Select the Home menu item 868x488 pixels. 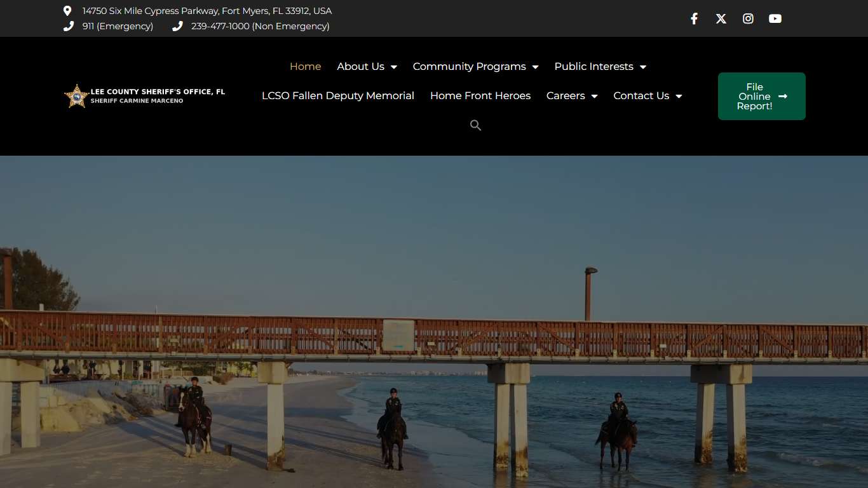click(305, 66)
